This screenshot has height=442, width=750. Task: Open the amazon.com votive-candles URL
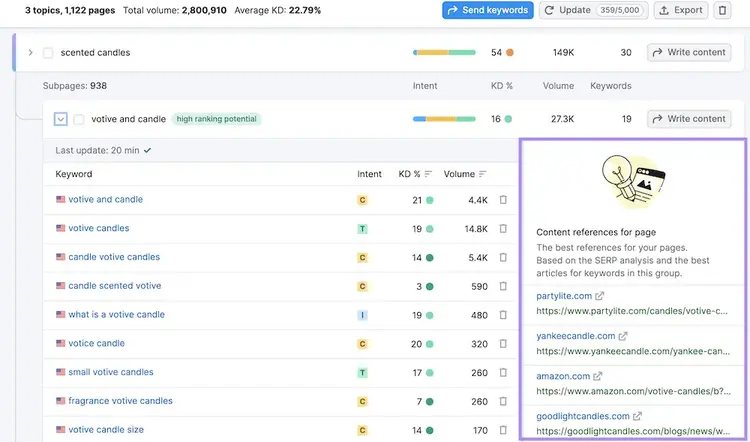point(633,391)
